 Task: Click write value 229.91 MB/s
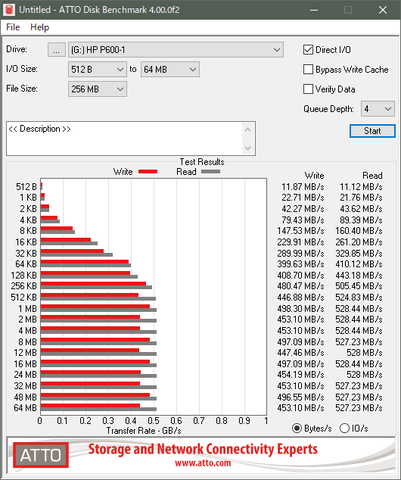pos(301,242)
